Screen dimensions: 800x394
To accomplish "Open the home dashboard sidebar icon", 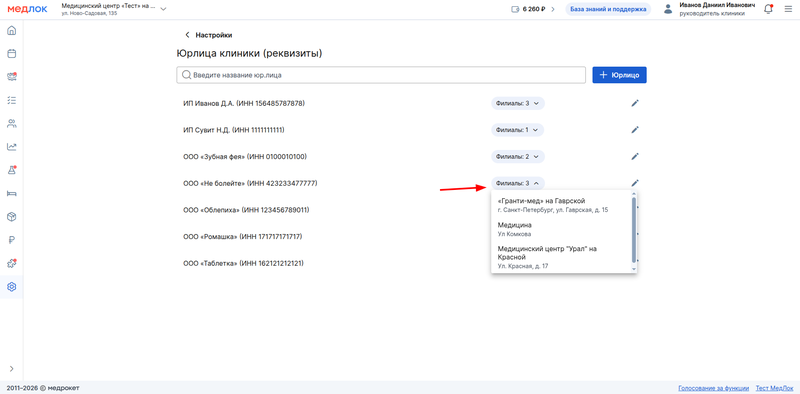I will point(11,30).
